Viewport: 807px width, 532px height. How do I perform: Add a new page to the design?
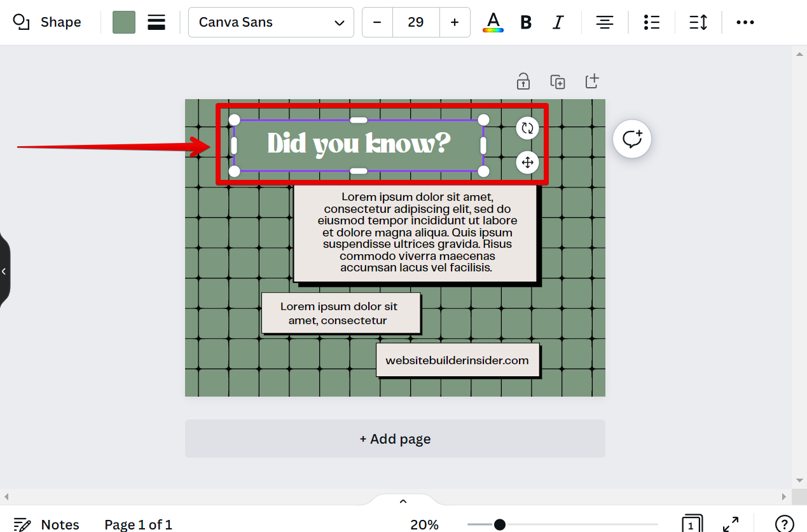click(394, 439)
